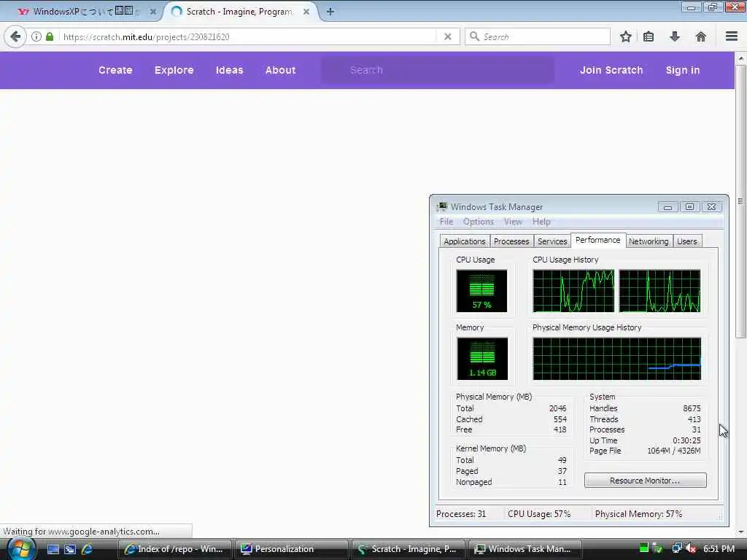This screenshot has width=747, height=560.
Task: Go to the browser home page icon
Action: pos(700,36)
